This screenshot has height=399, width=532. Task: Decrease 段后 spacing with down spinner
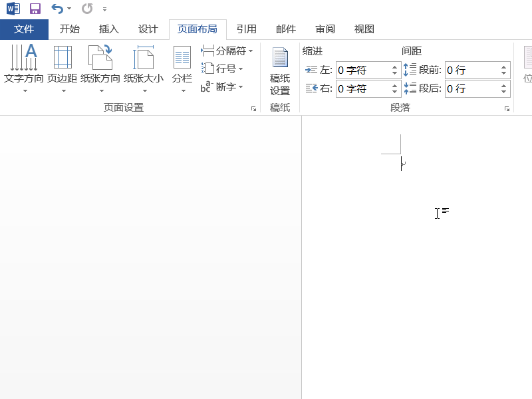tap(503, 92)
